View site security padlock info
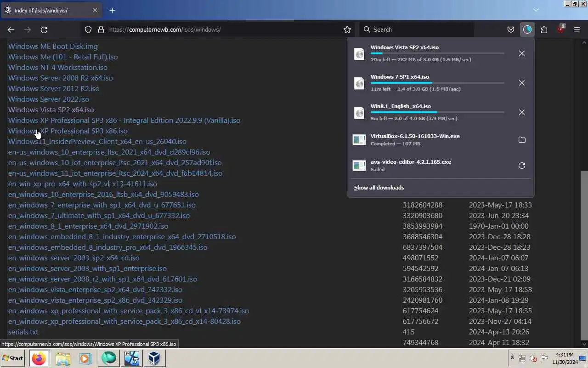Screen dimensions: 588x368 pos(101,29)
